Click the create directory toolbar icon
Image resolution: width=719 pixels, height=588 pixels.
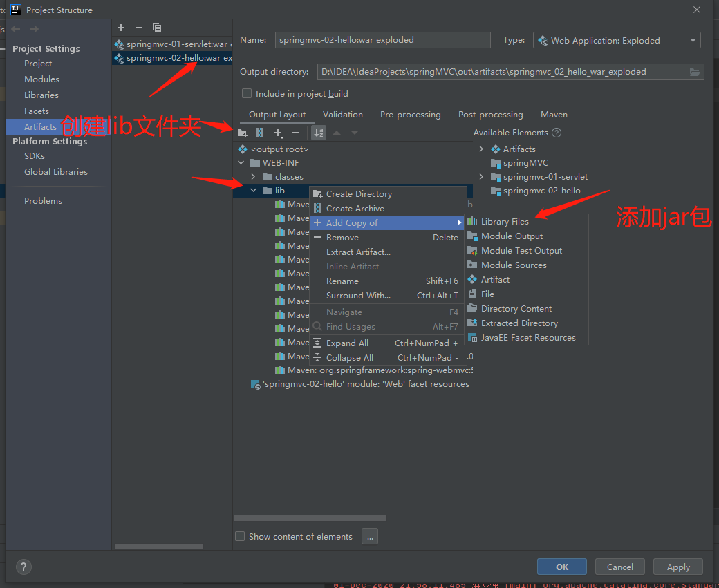click(x=243, y=133)
